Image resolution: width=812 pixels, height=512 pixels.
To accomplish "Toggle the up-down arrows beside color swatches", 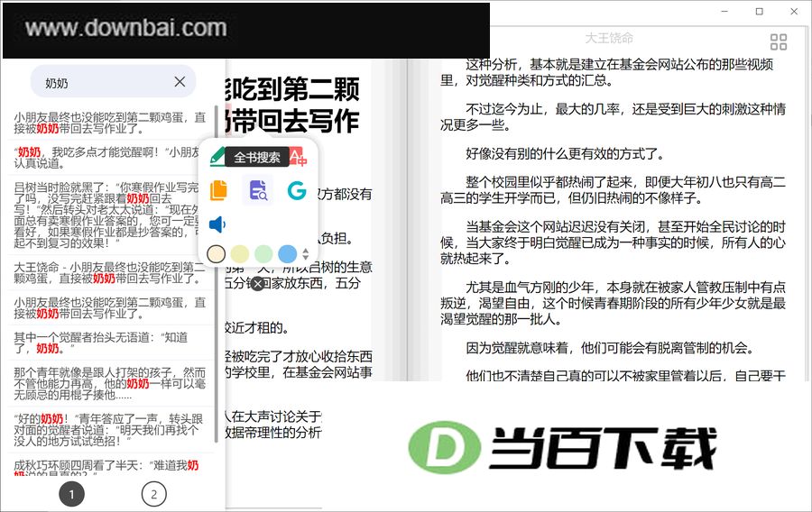I will coord(306,254).
